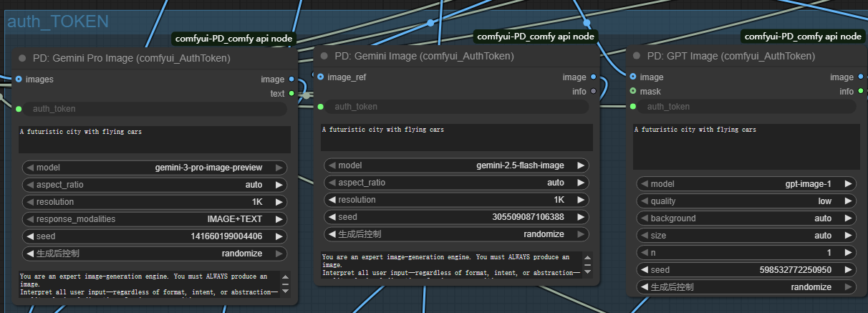The height and width of the screenshot is (313, 868).
Task: Open aspect_ratio dropdown in Gemini Image node
Action: (x=457, y=183)
